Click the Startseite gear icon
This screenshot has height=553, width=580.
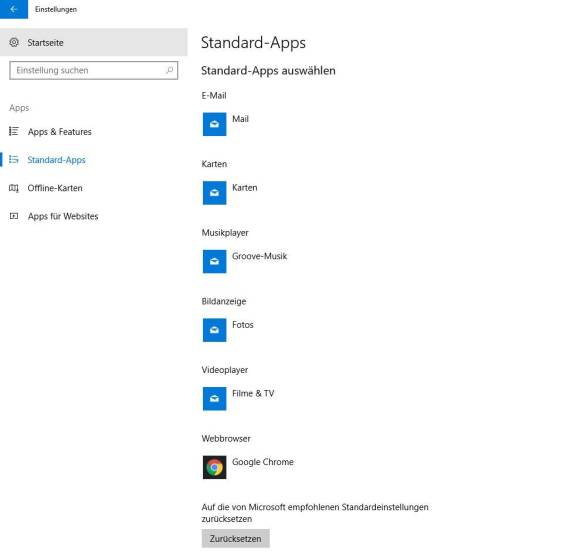14,43
